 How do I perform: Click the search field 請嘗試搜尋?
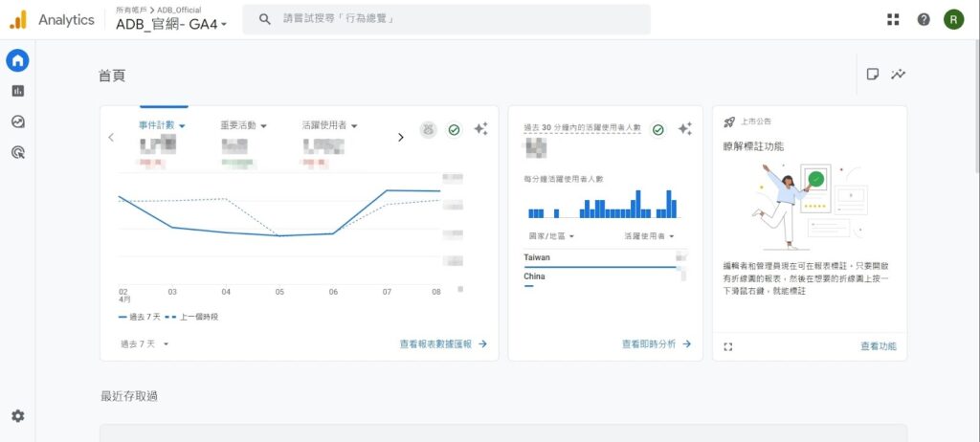point(446,19)
